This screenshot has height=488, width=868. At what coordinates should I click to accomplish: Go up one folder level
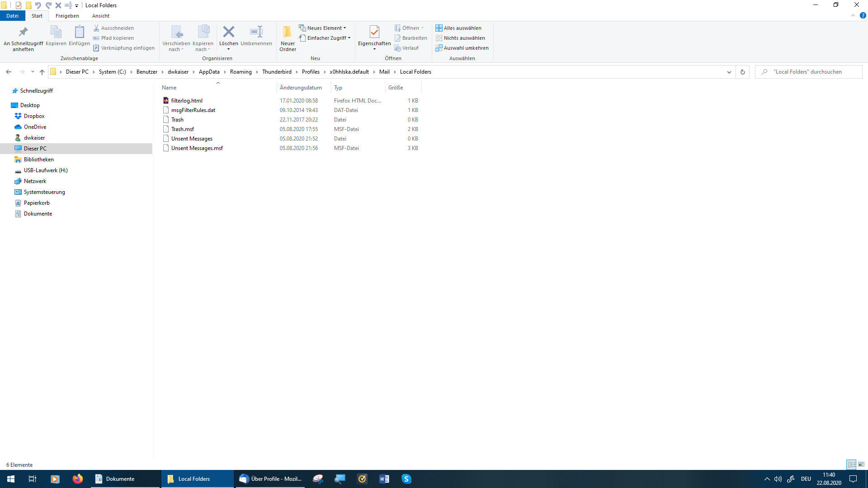[42, 72]
